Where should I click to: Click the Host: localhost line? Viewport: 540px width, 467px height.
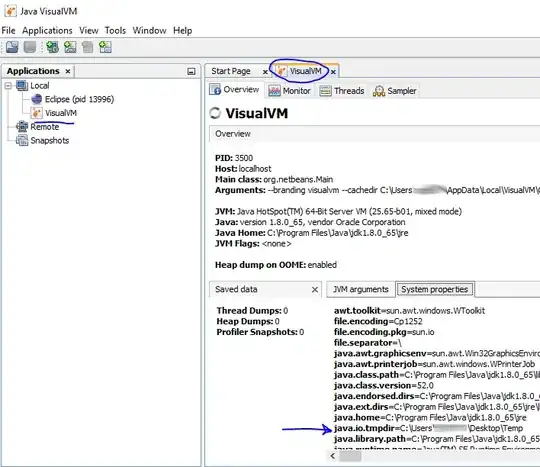[243, 169]
